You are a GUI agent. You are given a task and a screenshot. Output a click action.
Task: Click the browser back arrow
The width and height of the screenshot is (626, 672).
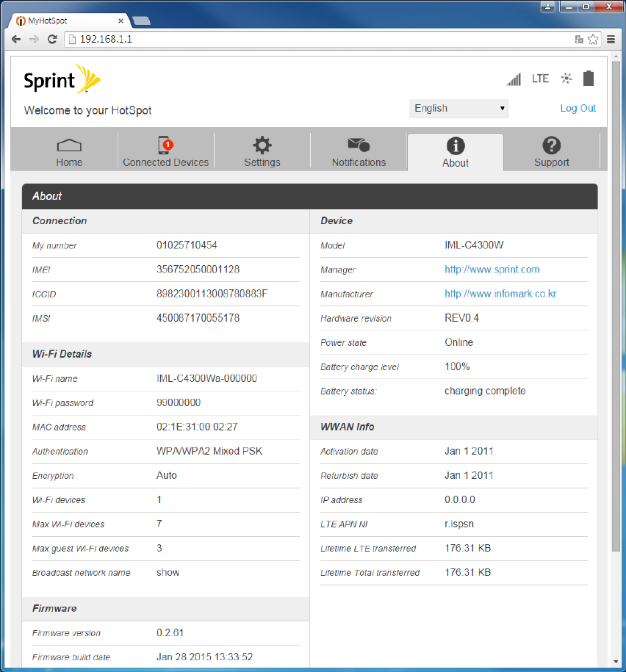pos(16,40)
